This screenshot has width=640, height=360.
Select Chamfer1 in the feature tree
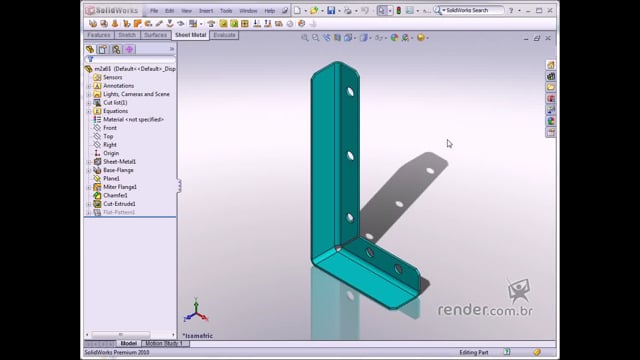point(115,196)
